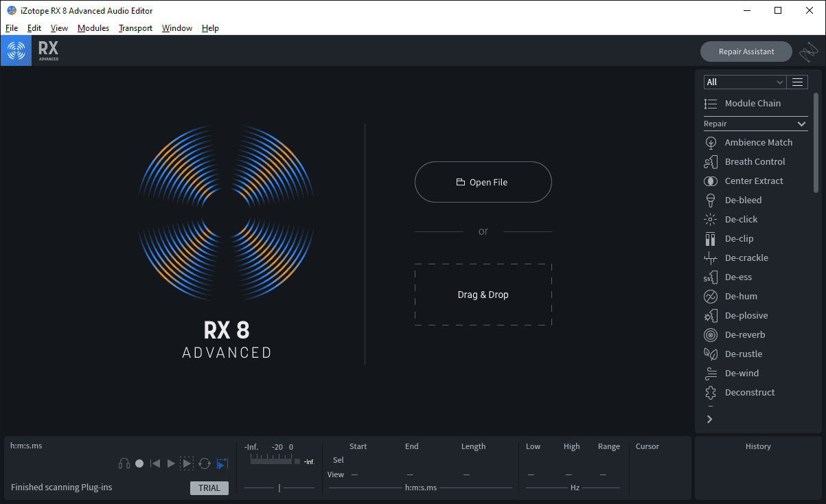This screenshot has height=504, width=826.
Task: Open the De-wind module icon
Action: (x=711, y=373)
